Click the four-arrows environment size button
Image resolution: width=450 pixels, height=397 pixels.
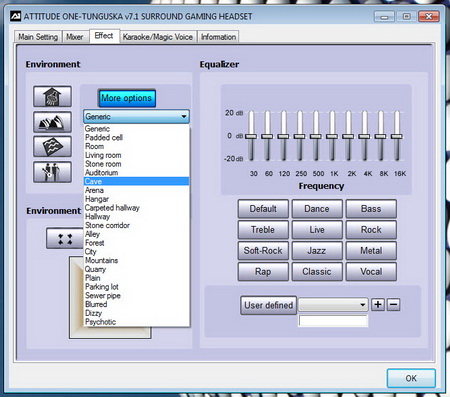65,239
